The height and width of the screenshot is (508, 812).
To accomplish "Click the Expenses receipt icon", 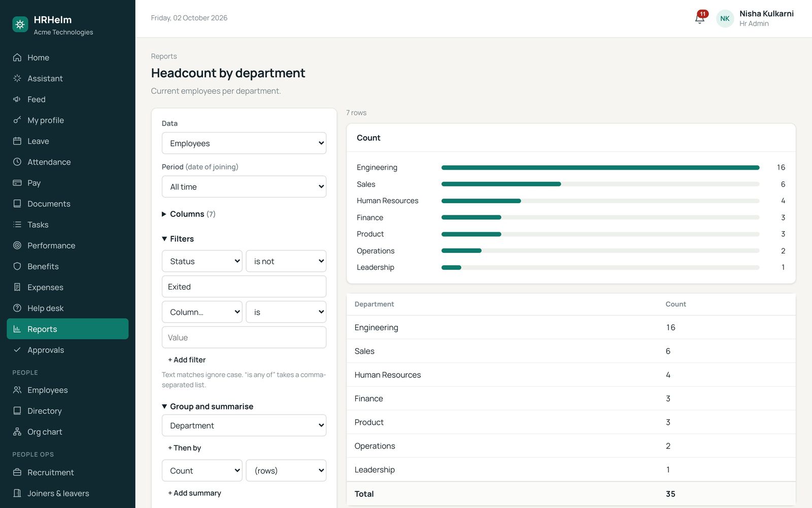I will pos(17,287).
